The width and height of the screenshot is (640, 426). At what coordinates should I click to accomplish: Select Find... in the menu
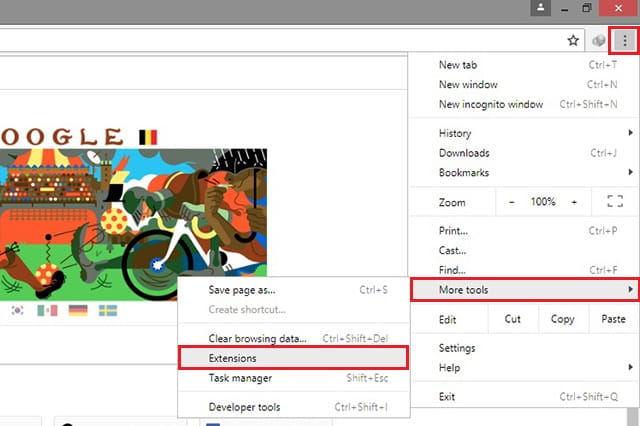click(x=524, y=270)
